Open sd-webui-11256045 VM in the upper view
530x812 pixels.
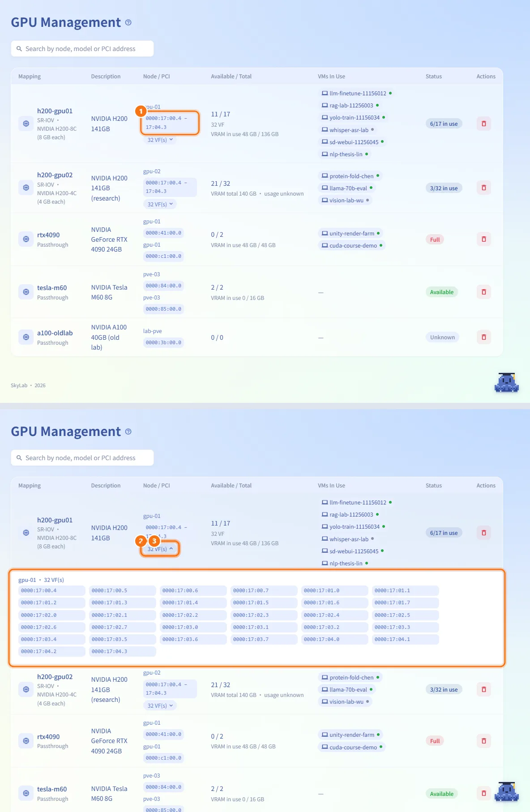[353, 142]
